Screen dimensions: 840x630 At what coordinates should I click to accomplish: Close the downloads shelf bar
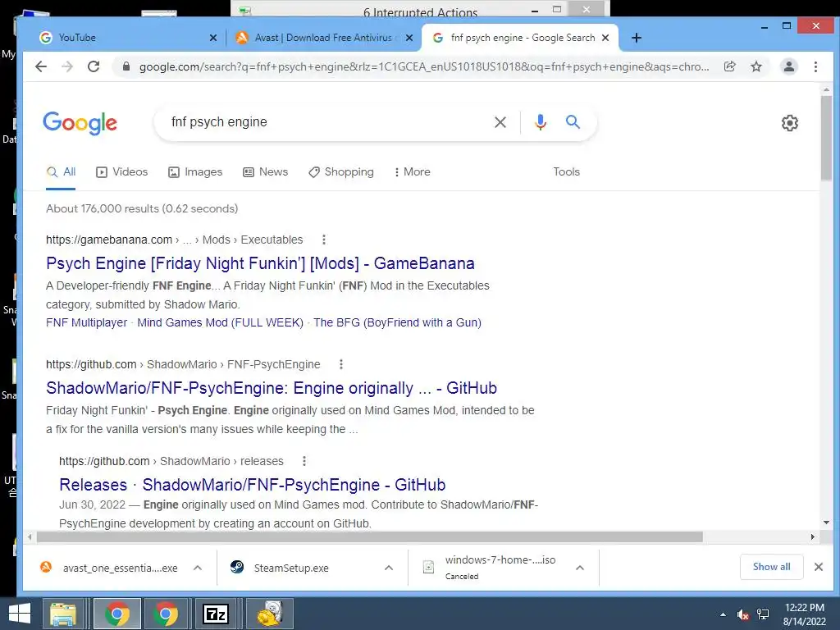click(x=819, y=567)
